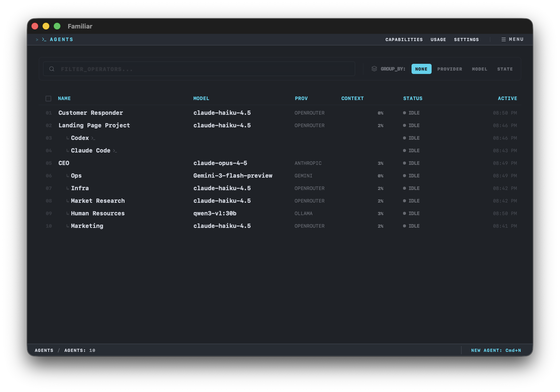Open the hamburger MENU in the top right
Viewport: 560px width, 392px height.
pyautogui.click(x=512, y=39)
